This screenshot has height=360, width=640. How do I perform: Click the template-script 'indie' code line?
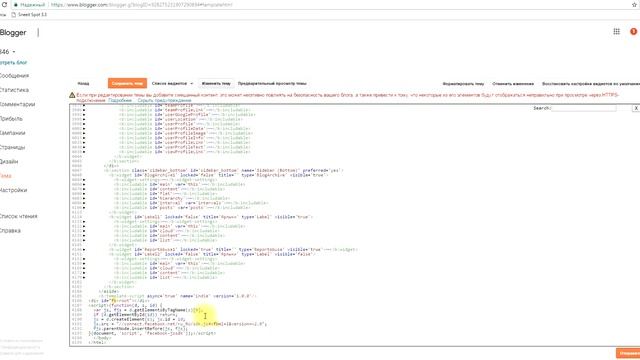tap(178, 296)
